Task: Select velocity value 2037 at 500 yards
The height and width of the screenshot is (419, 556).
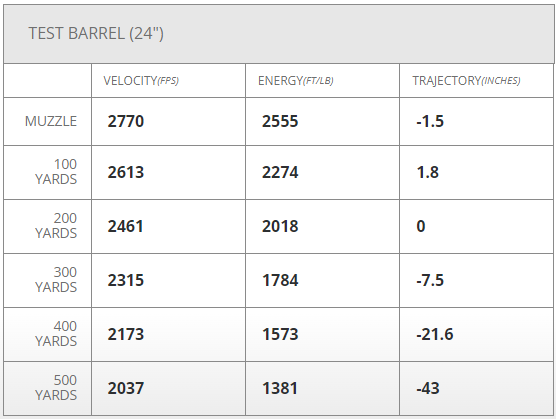Action: tap(126, 388)
